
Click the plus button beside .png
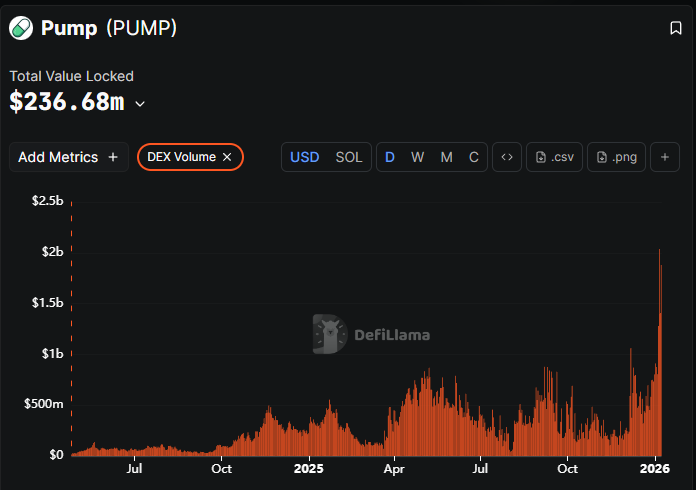click(x=665, y=157)
